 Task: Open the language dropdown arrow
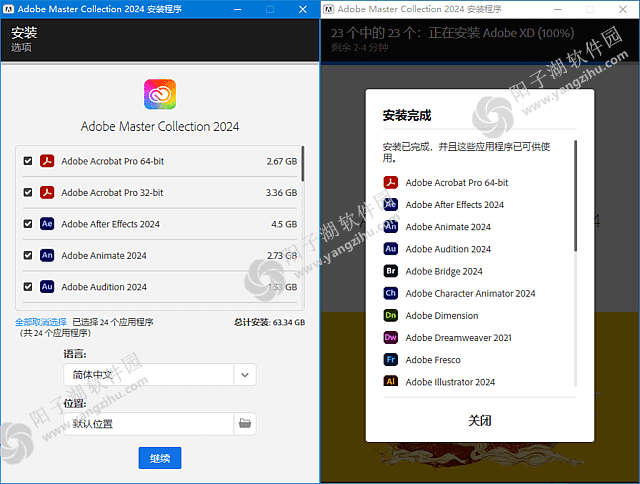245,375
